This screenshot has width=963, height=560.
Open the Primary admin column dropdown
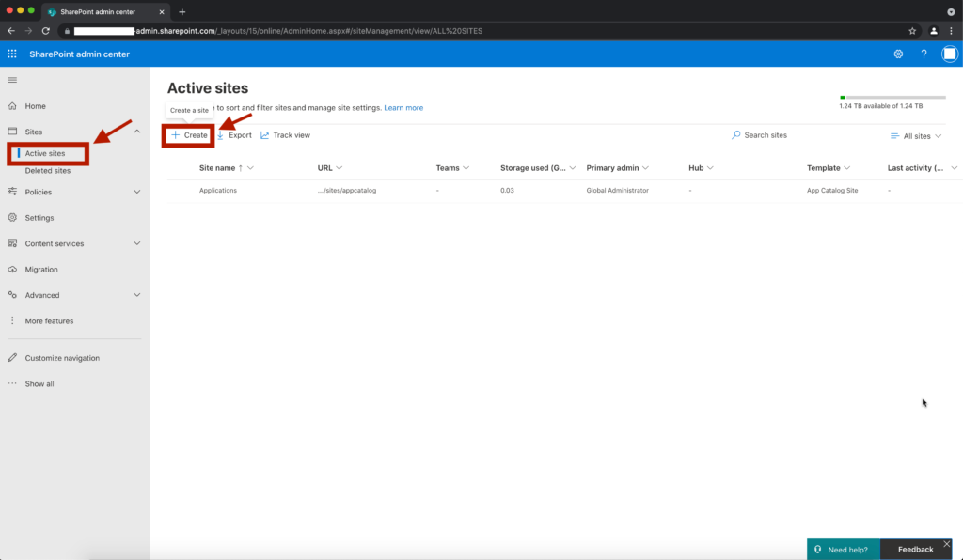(x=645, y=168)
